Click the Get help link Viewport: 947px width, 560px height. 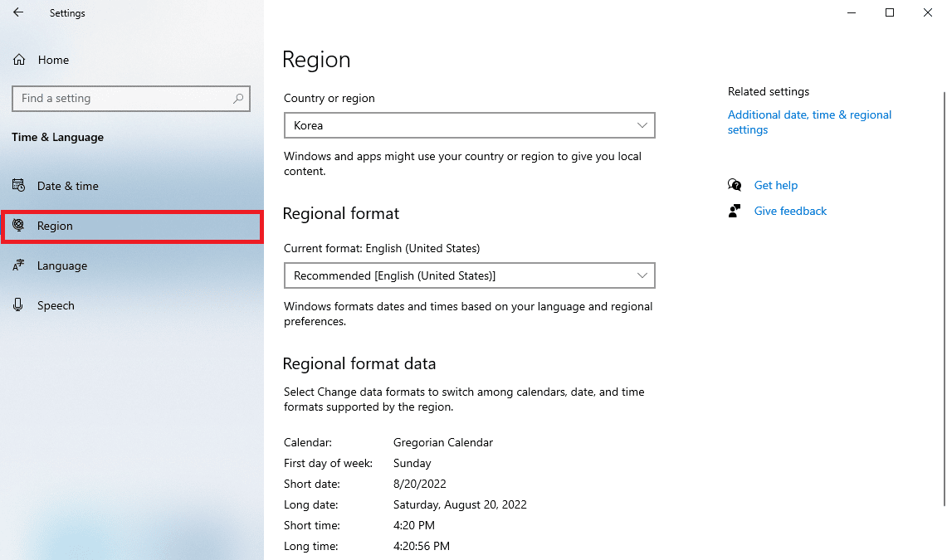point(775,185)
